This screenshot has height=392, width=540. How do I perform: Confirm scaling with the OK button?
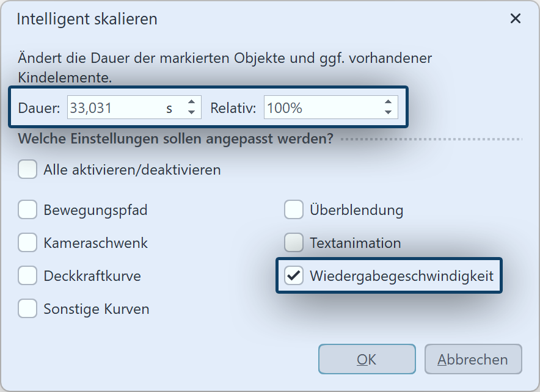[x=367, y=359]
